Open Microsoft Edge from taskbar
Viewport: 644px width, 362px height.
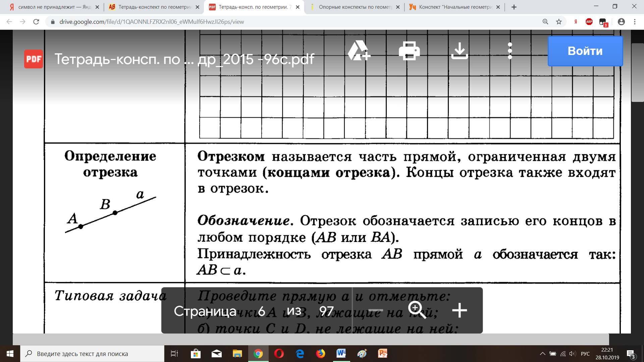coord(300,354)
